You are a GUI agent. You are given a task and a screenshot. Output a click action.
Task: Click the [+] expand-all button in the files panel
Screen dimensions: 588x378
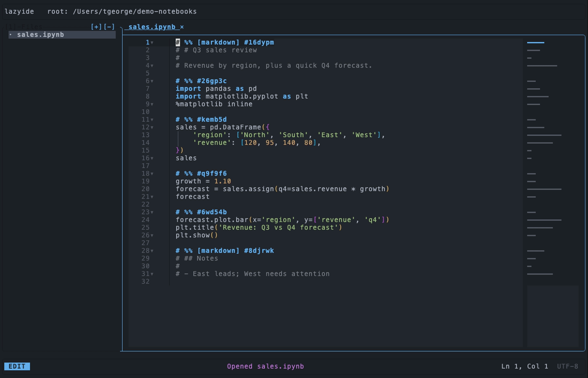[96, 27]
